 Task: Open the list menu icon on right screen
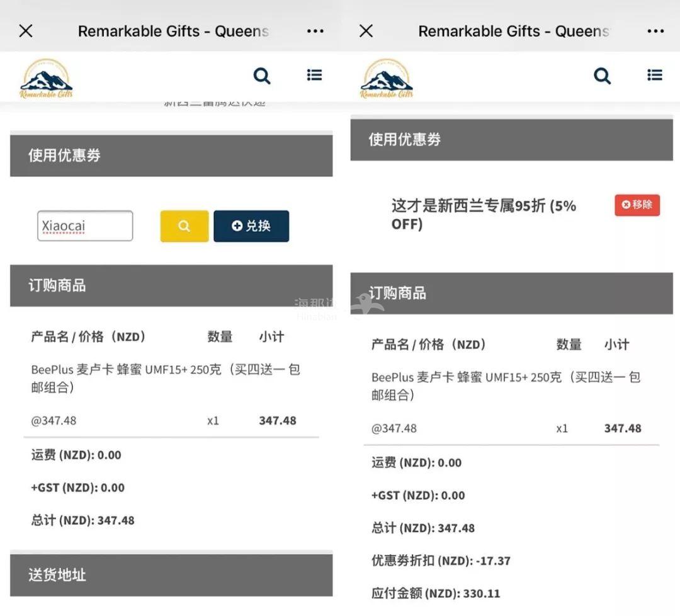[655, 75]
